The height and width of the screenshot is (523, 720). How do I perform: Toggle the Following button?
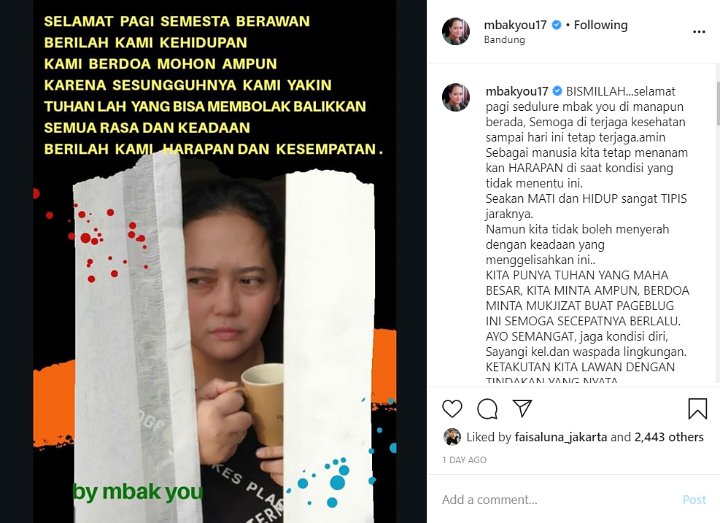tap(601, 25)
